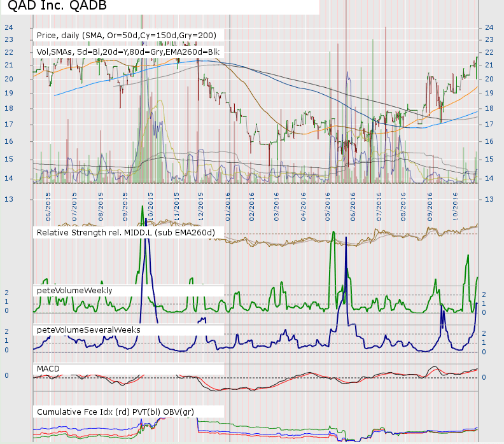Viewport: 504px width, 444px height.
Task: Click the right price axis value 18
Action: click(489, 108)
